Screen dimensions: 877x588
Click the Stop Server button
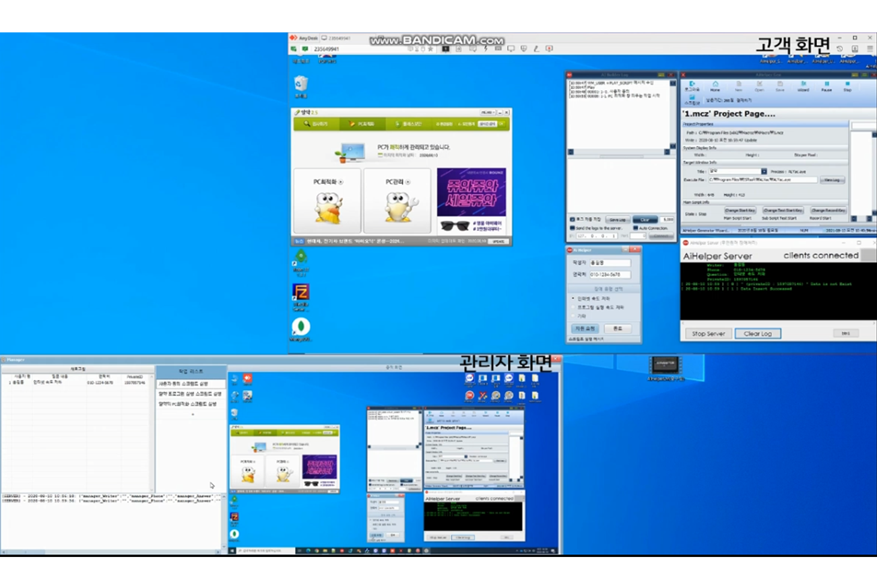(708, 333)
